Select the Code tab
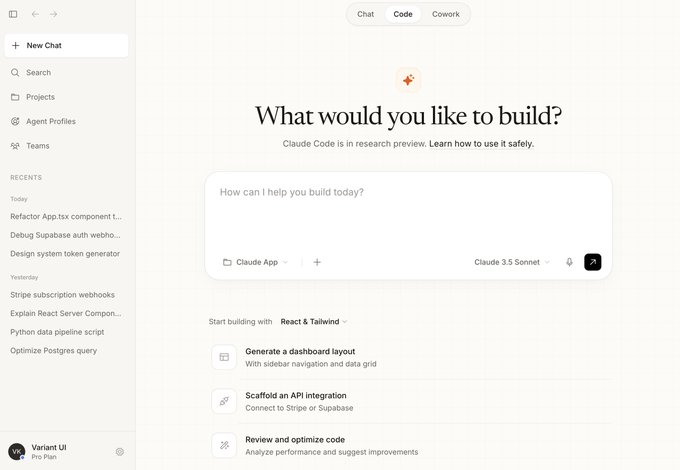The width and height of the screenshot is (680, 470). tap(403, 14)
